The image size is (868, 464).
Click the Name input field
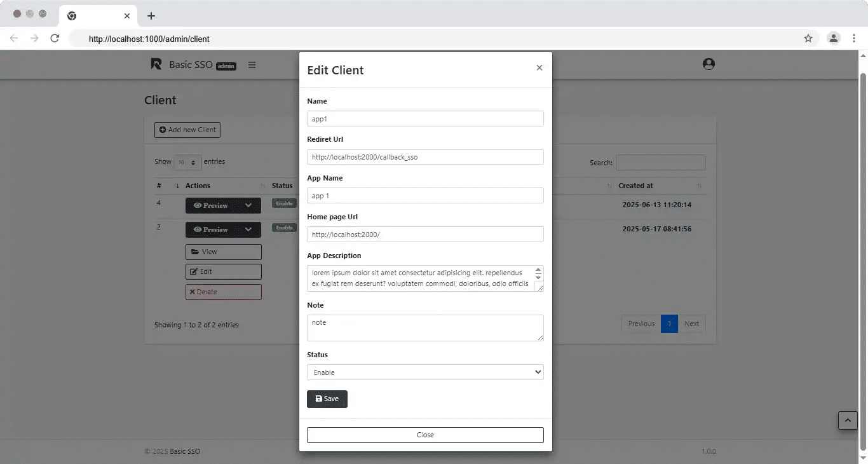(425, 119)
